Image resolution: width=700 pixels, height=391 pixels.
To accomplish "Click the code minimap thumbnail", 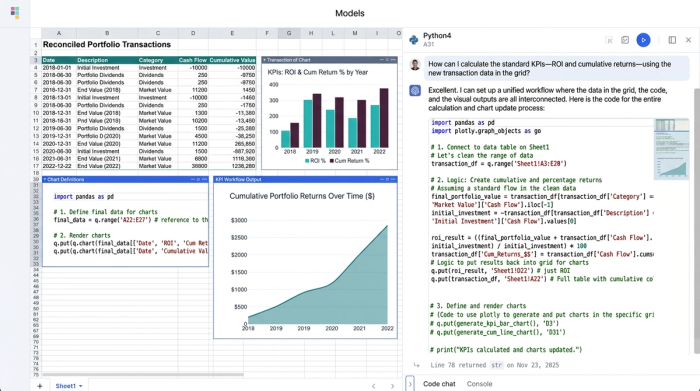I will click(671, 149).
